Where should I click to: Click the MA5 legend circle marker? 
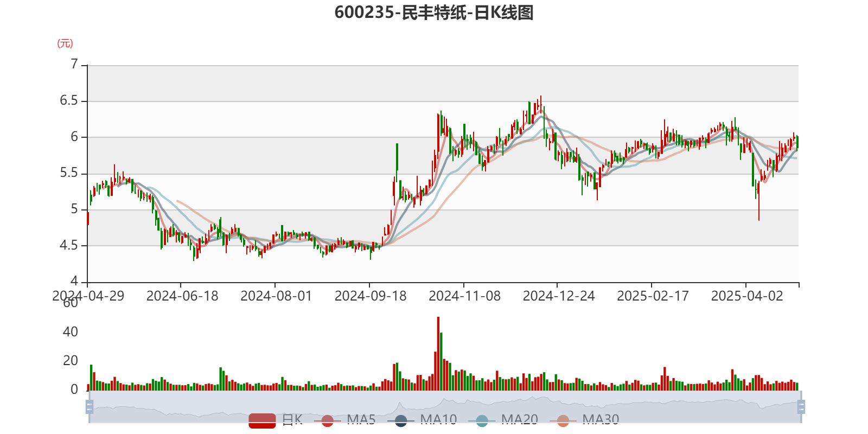pos(327,420)
